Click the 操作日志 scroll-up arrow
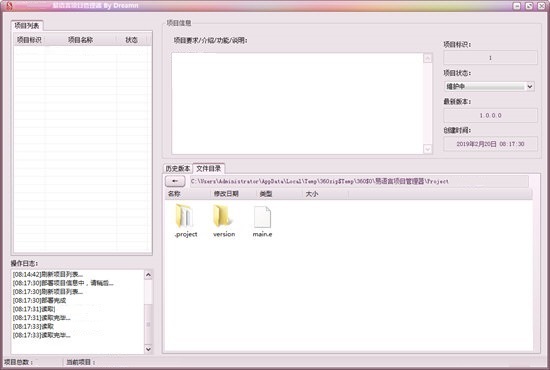 pos(148,275)
